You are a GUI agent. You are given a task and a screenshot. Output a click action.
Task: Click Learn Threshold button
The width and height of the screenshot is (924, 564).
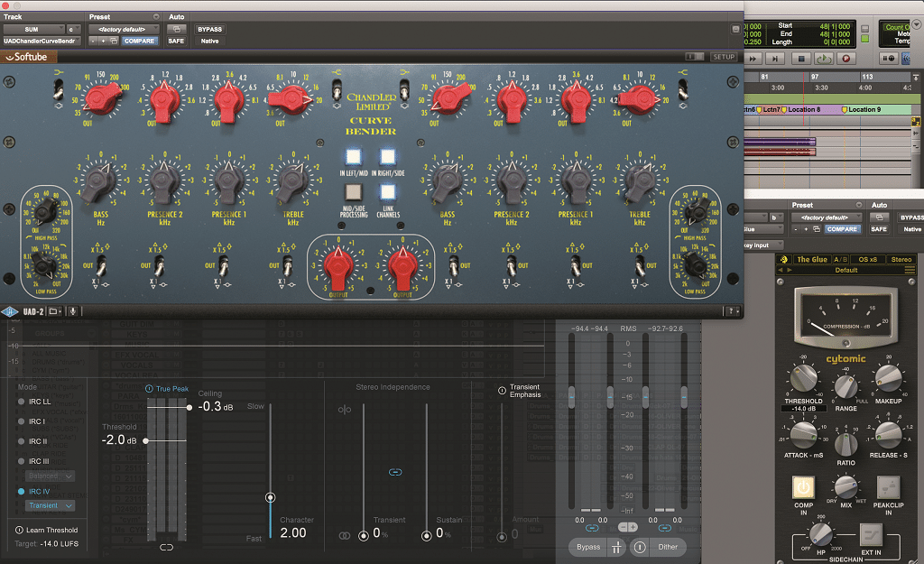tap(47, 531)
